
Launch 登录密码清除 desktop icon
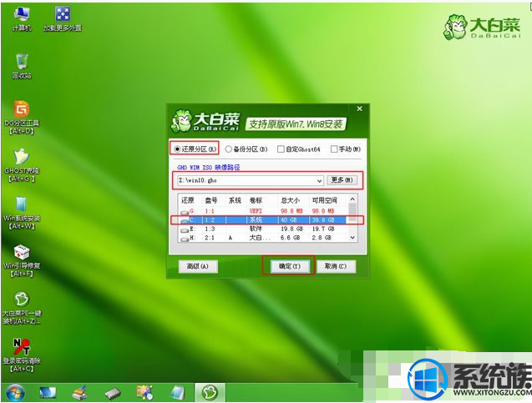(22, 355)
